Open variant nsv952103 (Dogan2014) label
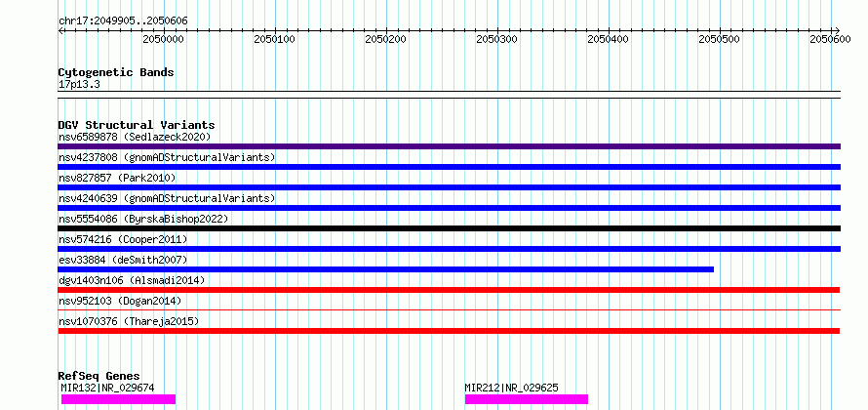This screenshot has width=868, height=410. click(120, 301)
